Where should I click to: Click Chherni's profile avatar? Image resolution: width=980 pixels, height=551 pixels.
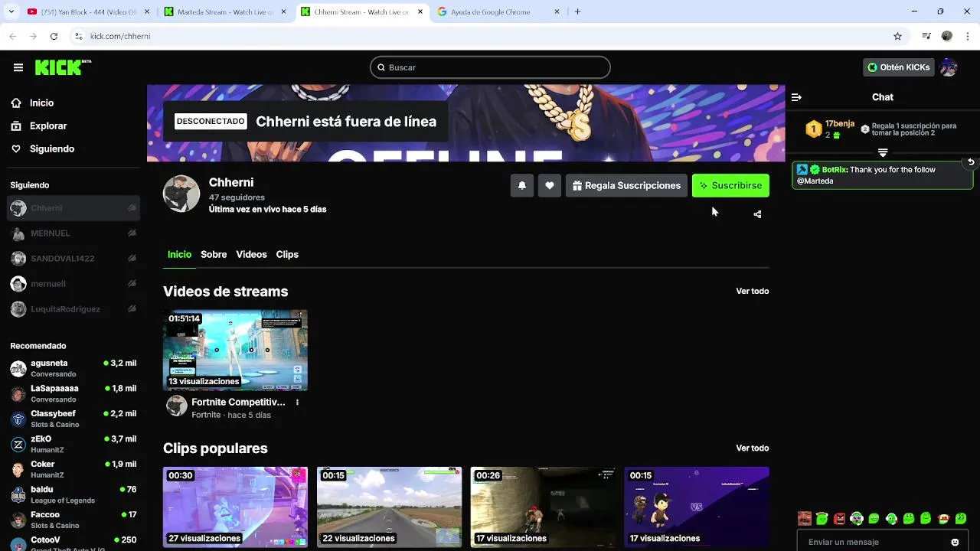coord(181,194)
